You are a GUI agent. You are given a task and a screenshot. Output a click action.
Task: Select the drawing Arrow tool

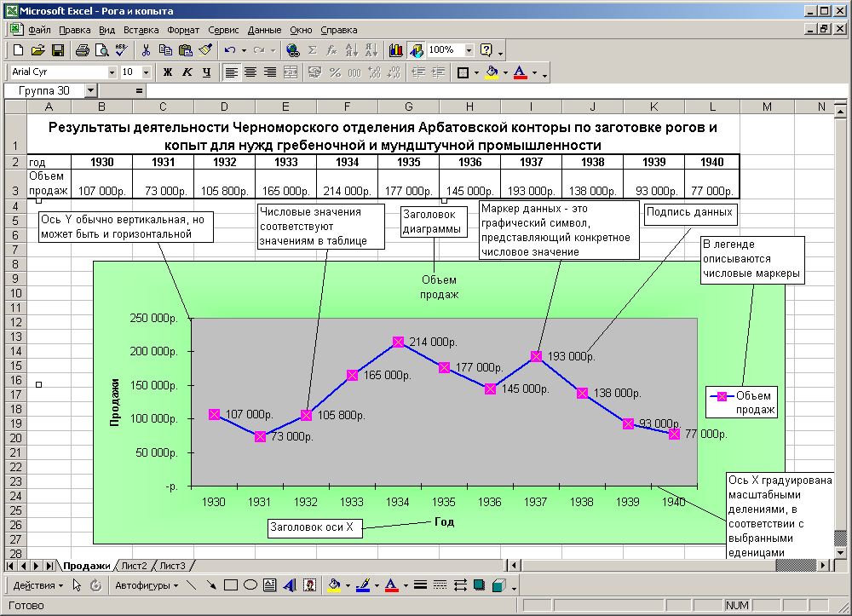(210, 585)
